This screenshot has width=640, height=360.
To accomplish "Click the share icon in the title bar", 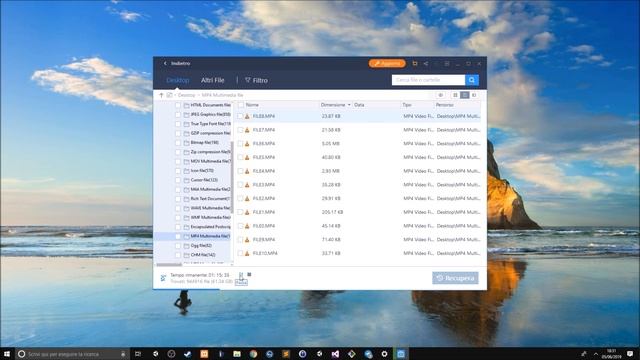I will click(x=426, y=63).
